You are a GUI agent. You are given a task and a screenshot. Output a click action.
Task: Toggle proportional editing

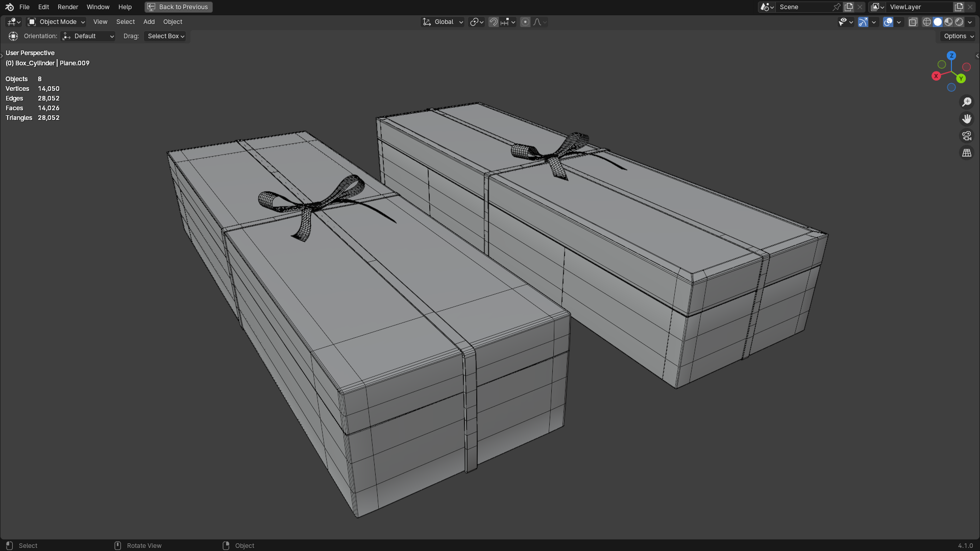coord(525,22)
